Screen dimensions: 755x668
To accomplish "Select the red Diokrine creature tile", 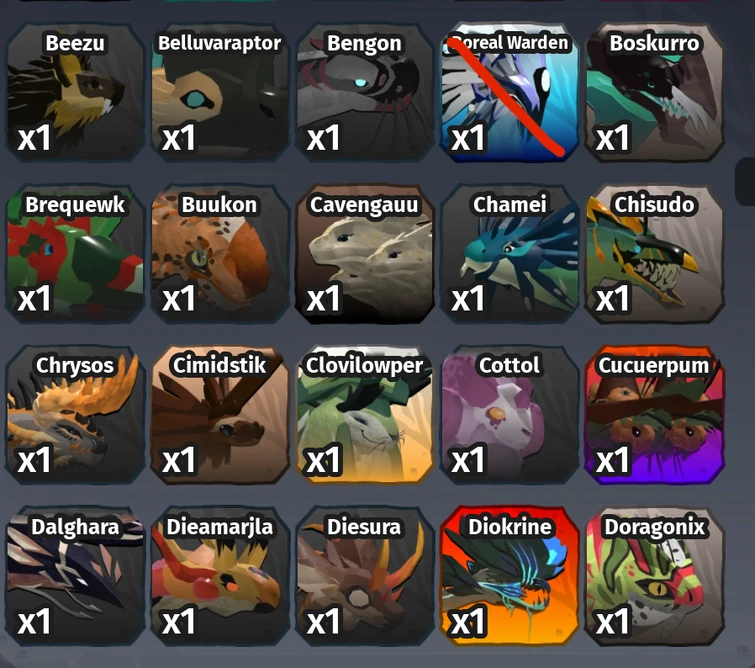I will click(x=509, y=576).
